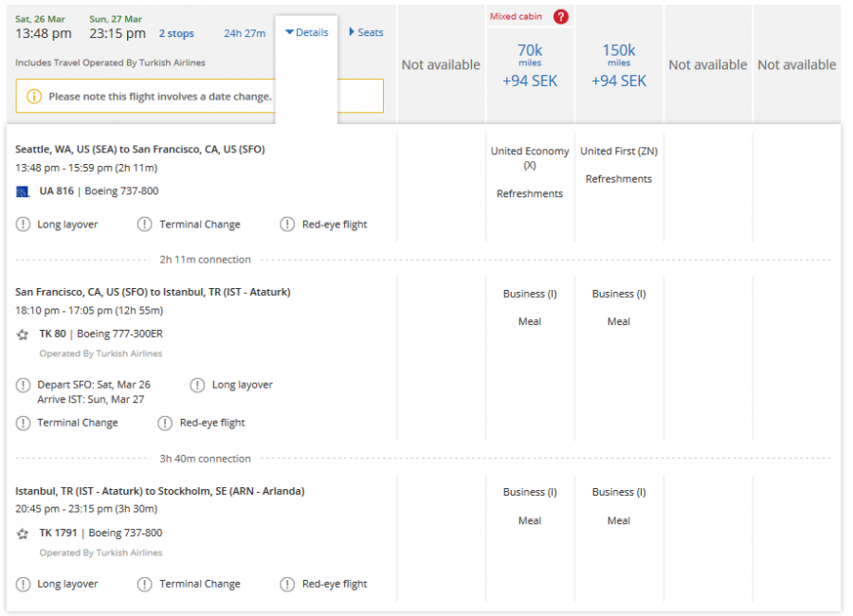Select the 70k miles +94 SEK fare
The width and height of the screenshot is (853, 616).
(530, 65)
